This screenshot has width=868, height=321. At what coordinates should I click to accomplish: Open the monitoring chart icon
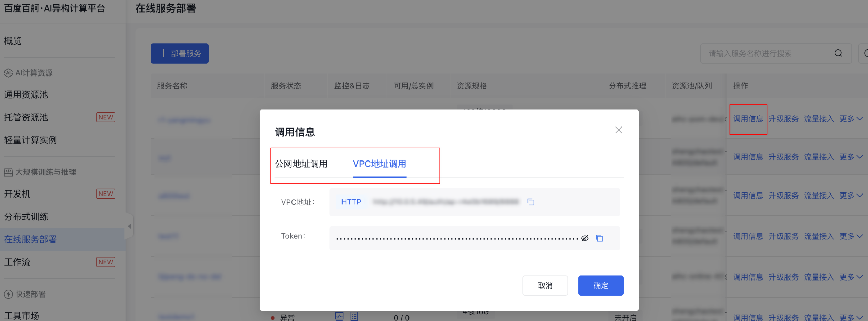click(339, 316)
